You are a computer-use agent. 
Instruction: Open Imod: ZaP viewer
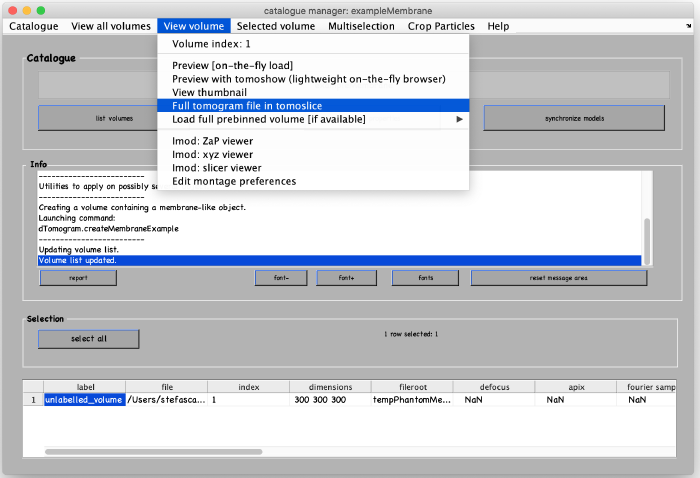(313, 141)
